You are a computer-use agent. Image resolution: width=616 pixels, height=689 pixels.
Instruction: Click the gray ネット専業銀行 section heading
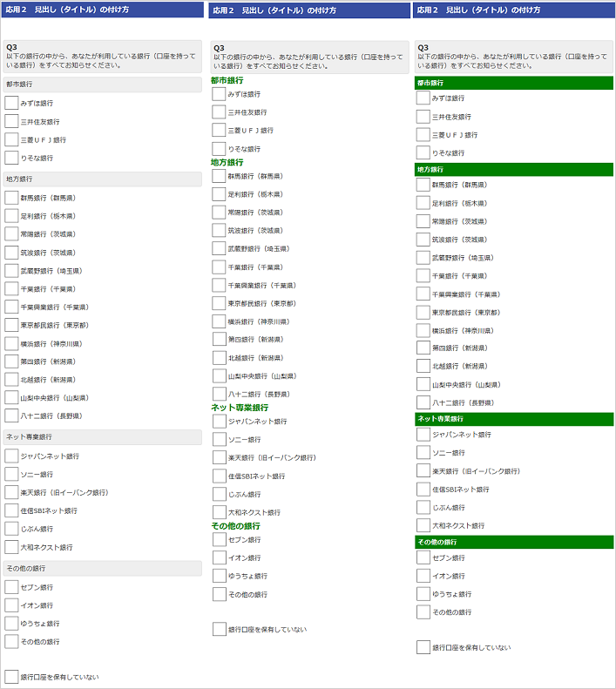103,437
